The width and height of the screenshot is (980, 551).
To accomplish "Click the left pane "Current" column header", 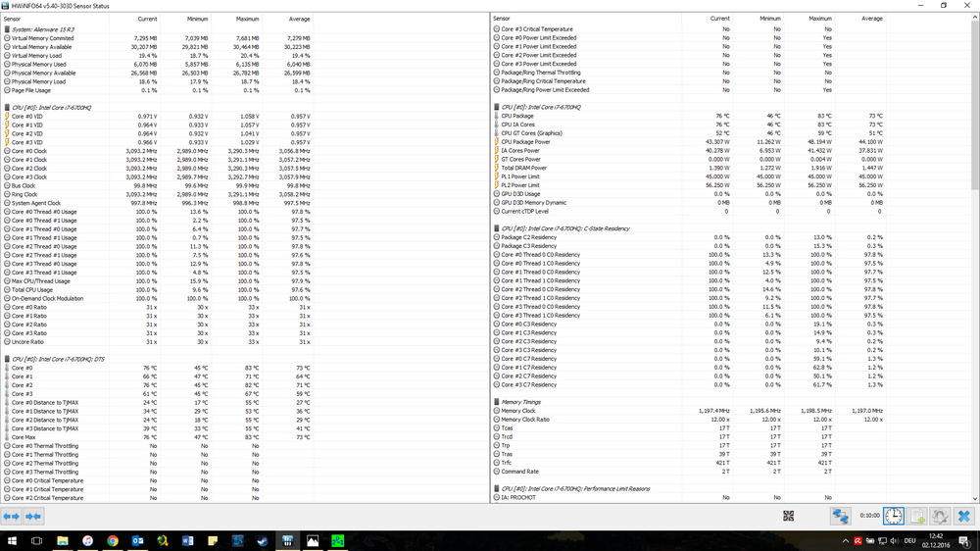I will [147, 19].
